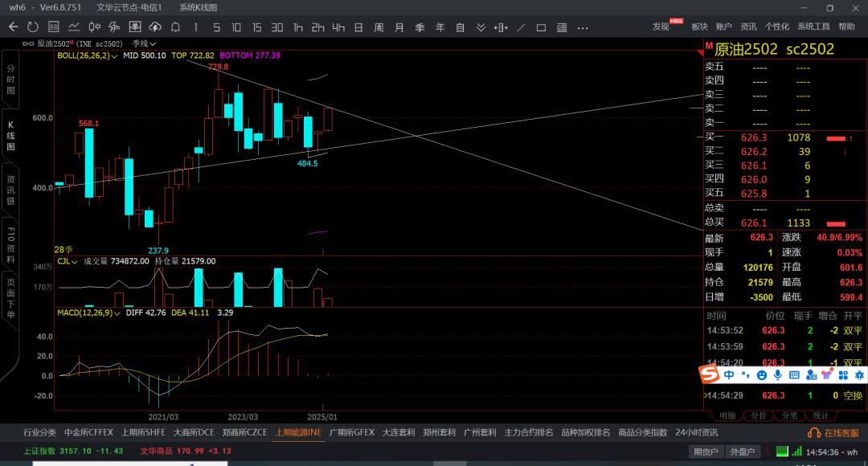Select the K线图 side tab
The width and height of the screenshot is (868, 466).
click(10, 136)
